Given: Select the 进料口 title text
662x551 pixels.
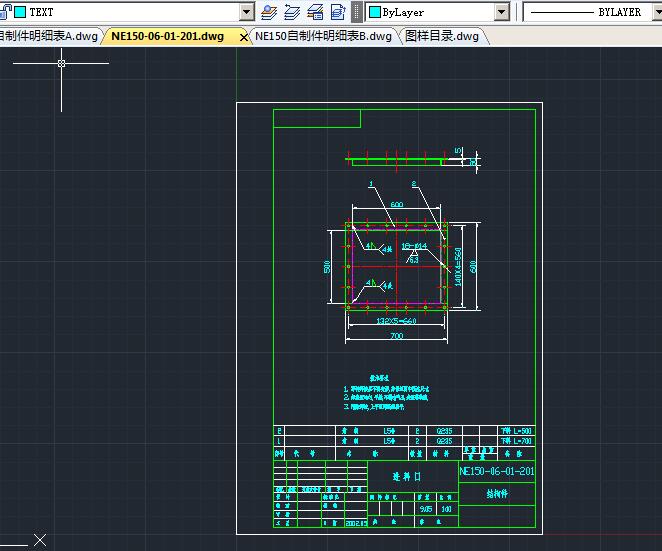Looking at the screenshot, I should (408, 477).
